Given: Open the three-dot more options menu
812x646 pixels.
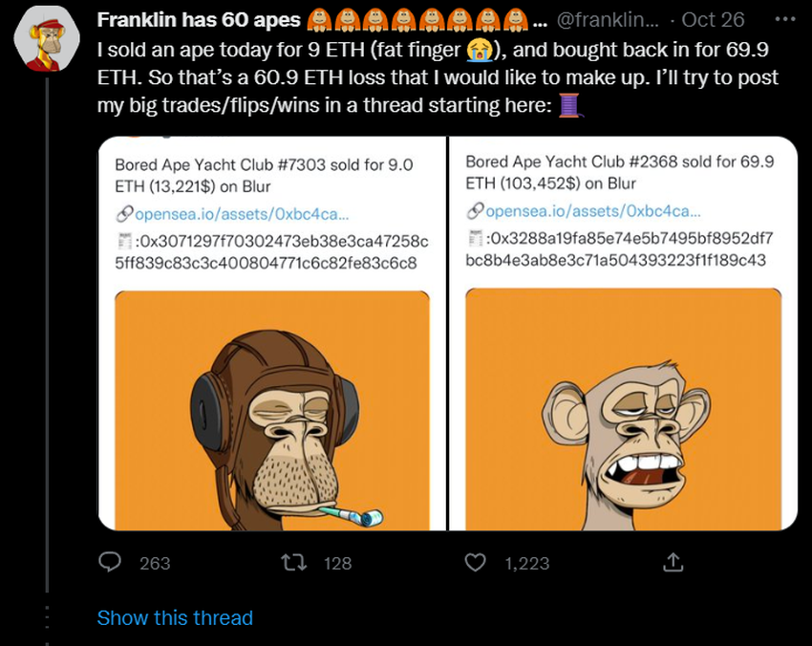Looking at the screenshot, I should tap(785, 20).
